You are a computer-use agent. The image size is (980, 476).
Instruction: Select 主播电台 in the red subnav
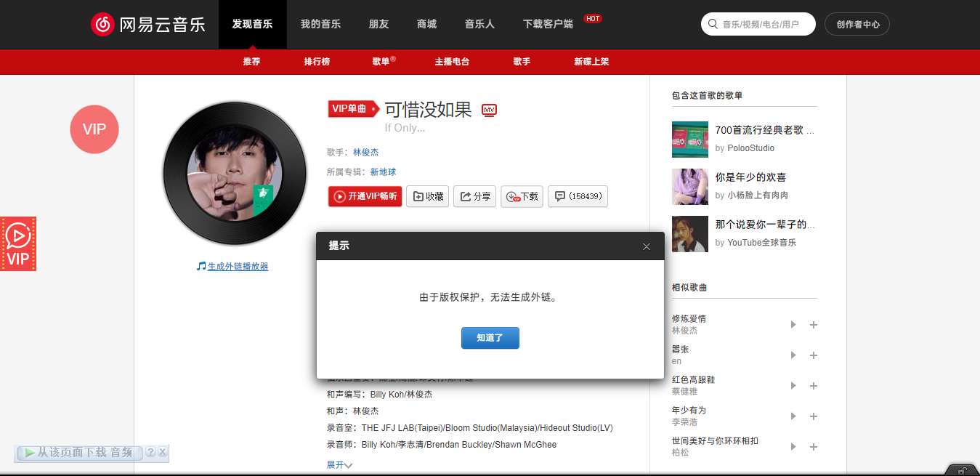(452, 62)
